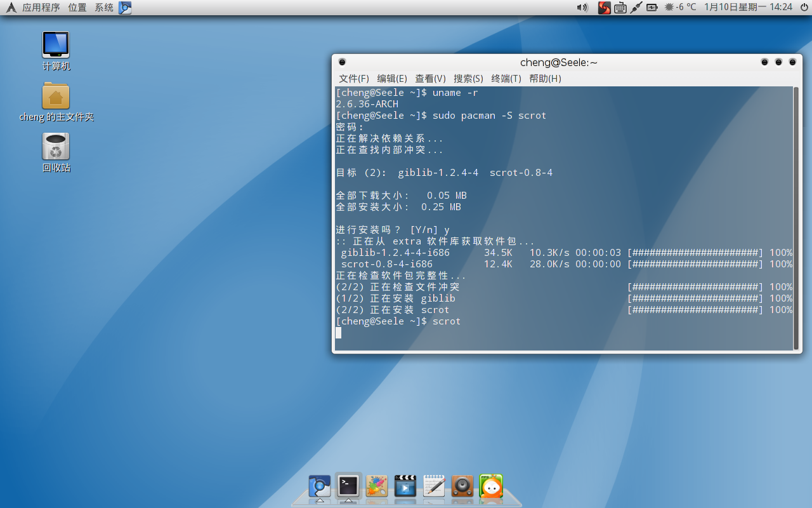Click the 'giblib-1.2.4-4' target package text
This screenshot has width=812, height=508.
coord(438,173)
